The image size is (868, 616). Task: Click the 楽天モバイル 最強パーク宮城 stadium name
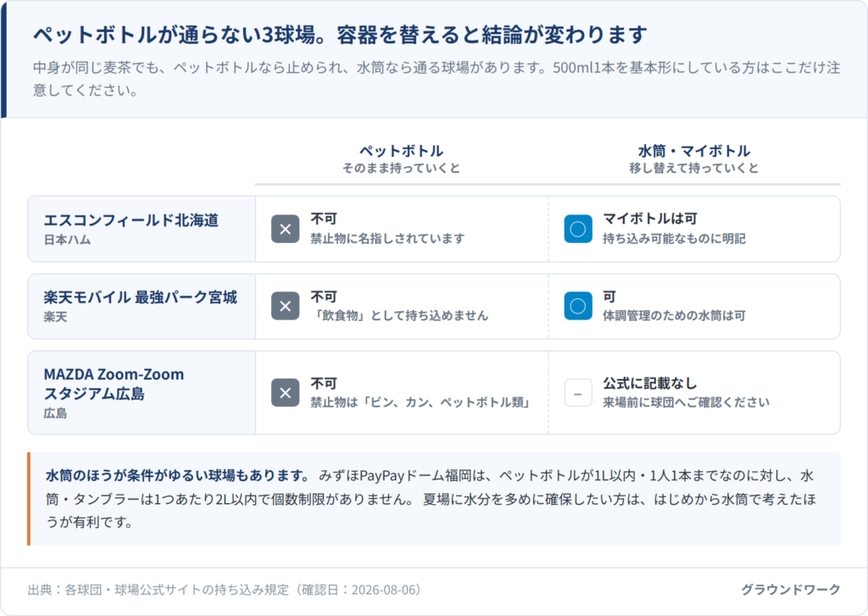click(141, 297)
